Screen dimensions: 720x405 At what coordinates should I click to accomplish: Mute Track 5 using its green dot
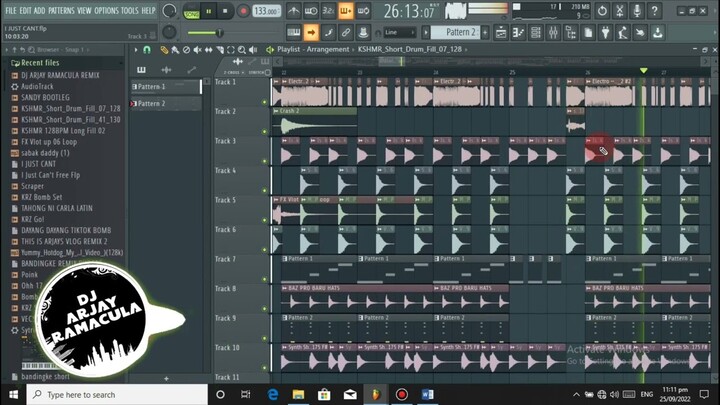(x=264, y=220)
